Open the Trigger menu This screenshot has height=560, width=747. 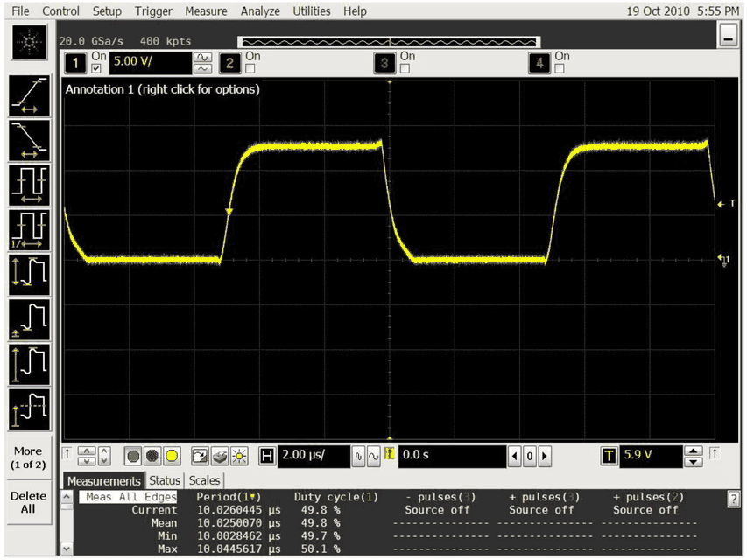pyautogui.click(x=153, y=11)
